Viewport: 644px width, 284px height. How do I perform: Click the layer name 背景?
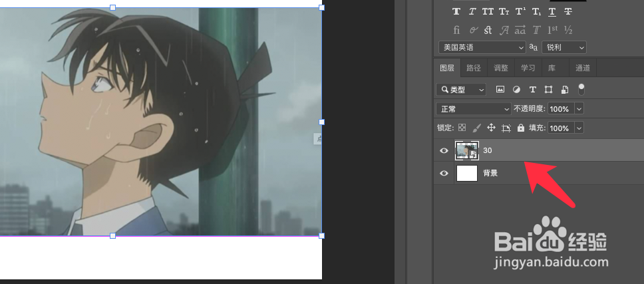[x=490, y=173]
